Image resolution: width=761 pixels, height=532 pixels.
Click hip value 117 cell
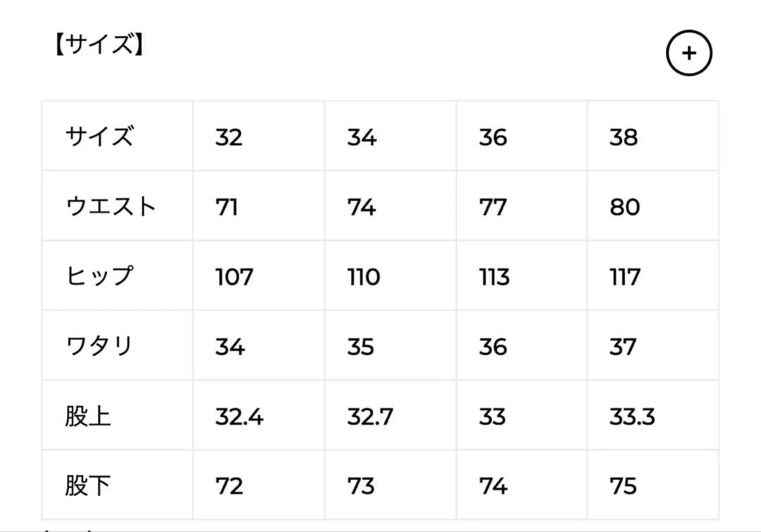click(x=624, y=276)
